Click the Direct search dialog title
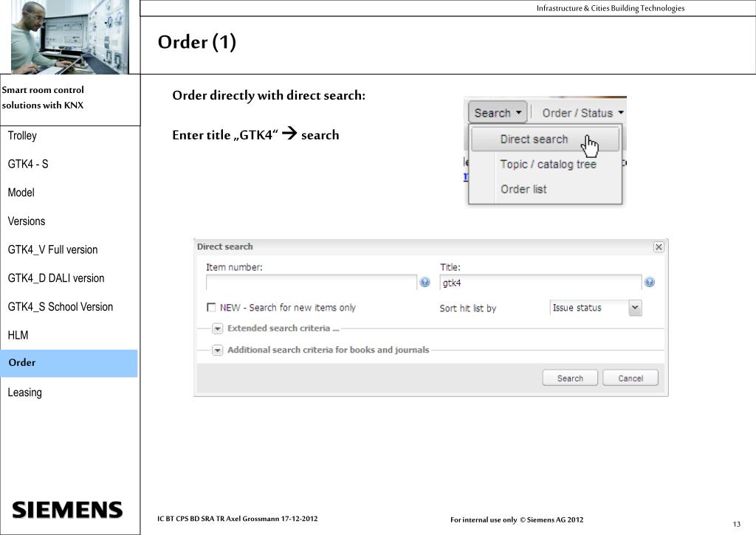This screenshot has height=535, width=756. (x=224, y=246)
